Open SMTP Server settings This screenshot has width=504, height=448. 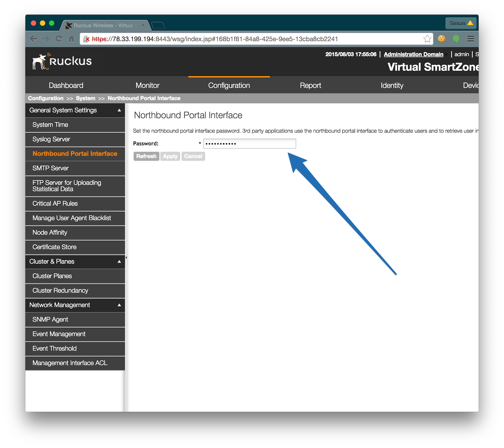coord(75,168)
